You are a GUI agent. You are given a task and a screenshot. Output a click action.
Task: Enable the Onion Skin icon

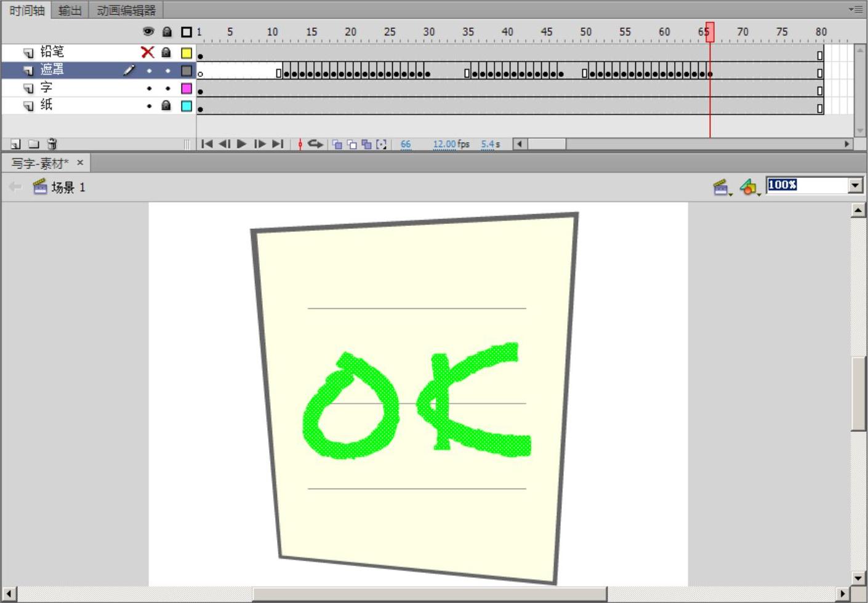click(x=337, y=145)
